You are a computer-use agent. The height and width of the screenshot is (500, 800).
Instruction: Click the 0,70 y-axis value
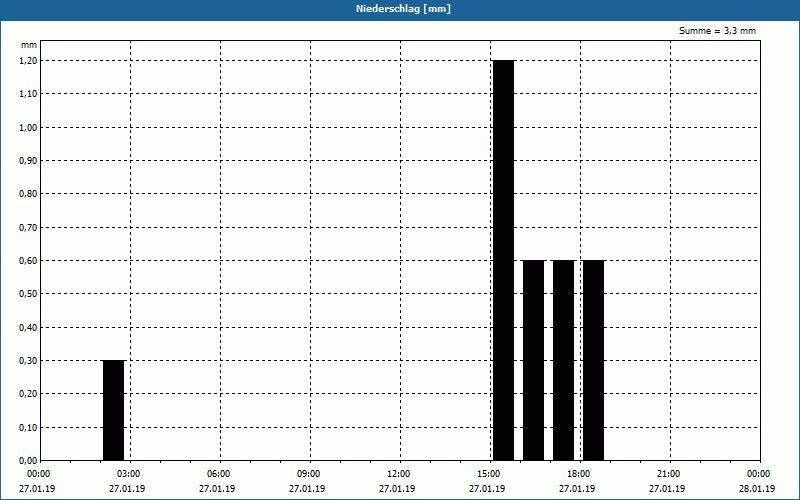pyautogui.click(x=28, y=228)
